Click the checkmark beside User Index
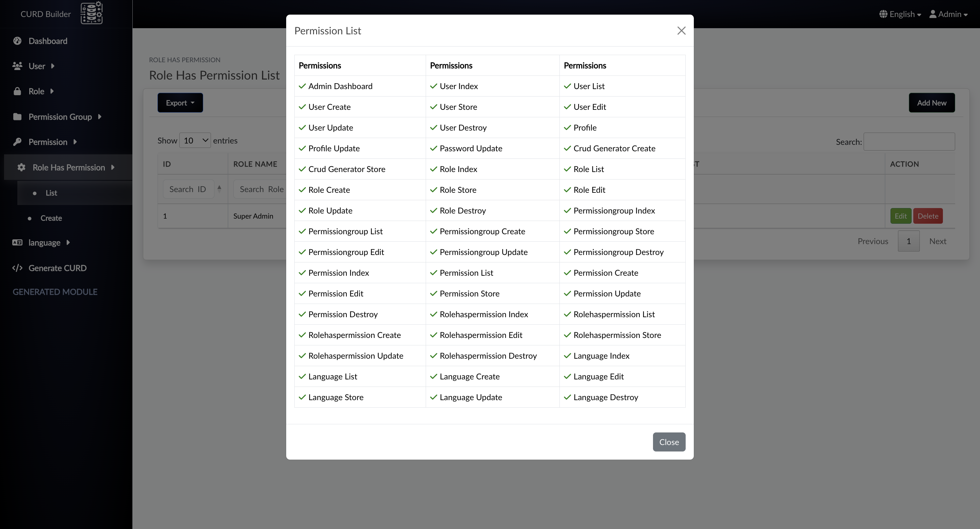 434,86
